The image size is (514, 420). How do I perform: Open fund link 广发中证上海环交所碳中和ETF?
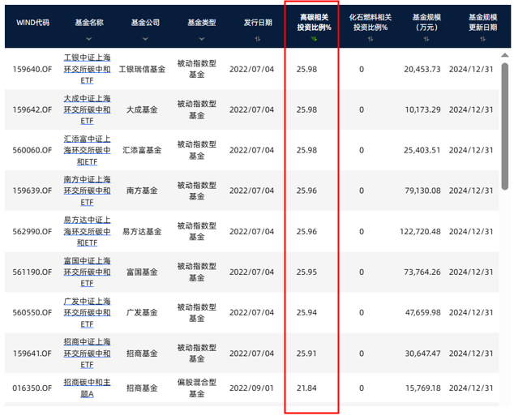click(87, 313)
